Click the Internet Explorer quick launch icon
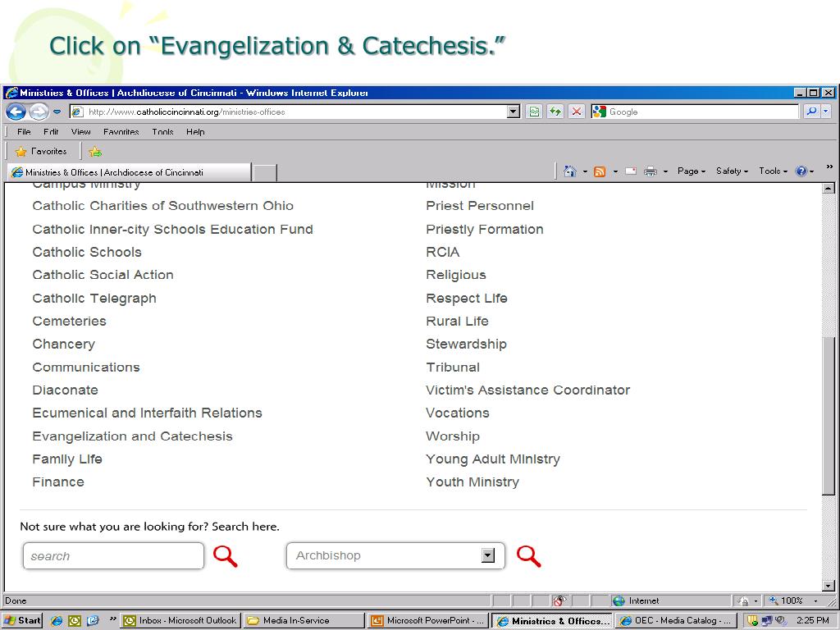 pyautogui.click(x=57, y=620)
